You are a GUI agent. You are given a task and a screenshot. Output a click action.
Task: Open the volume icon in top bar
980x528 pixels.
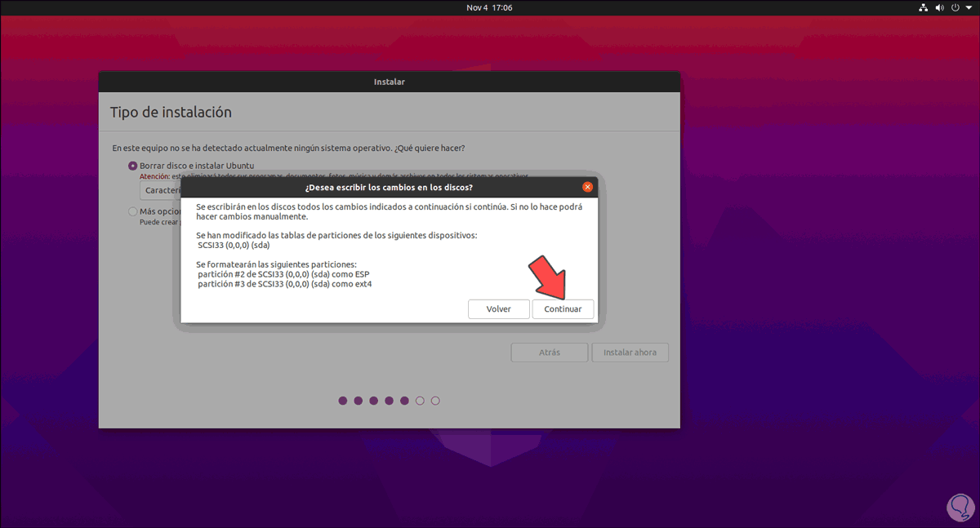click(x=939, y=7)
